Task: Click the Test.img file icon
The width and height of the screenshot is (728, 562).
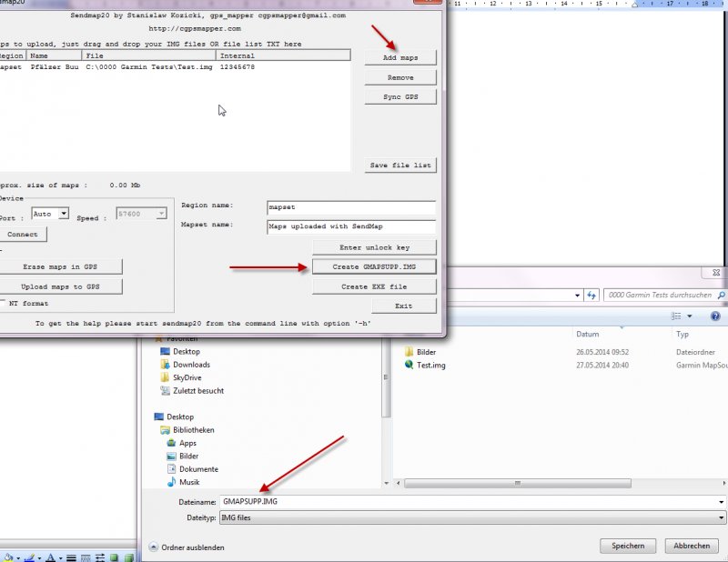Action: click(x=409, y=365)
